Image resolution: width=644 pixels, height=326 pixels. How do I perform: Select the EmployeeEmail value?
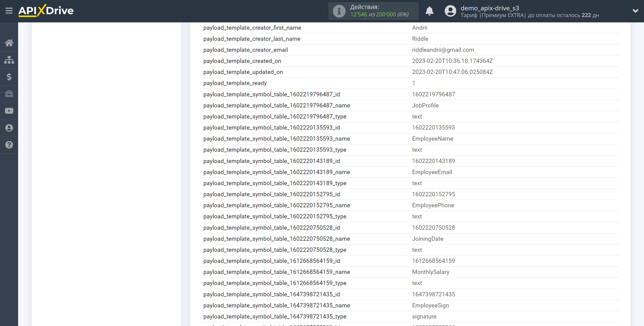432,172
